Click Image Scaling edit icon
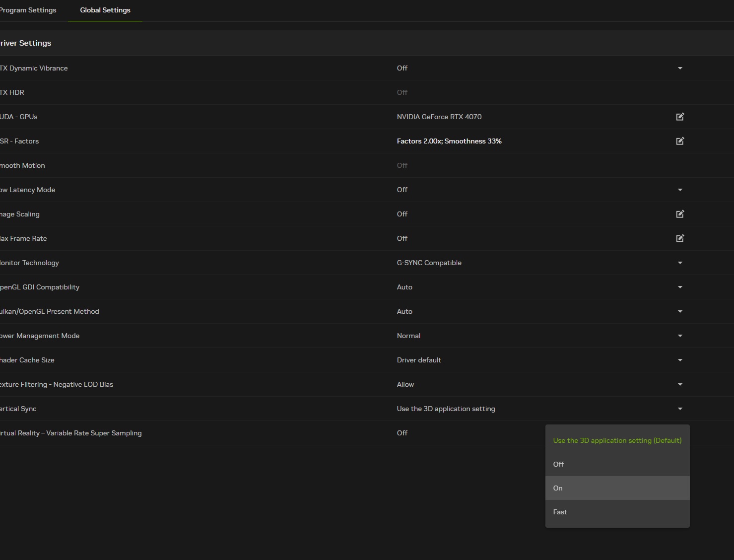Image resolution: width=734 pixels, height=560 pixels. (680, 214)
